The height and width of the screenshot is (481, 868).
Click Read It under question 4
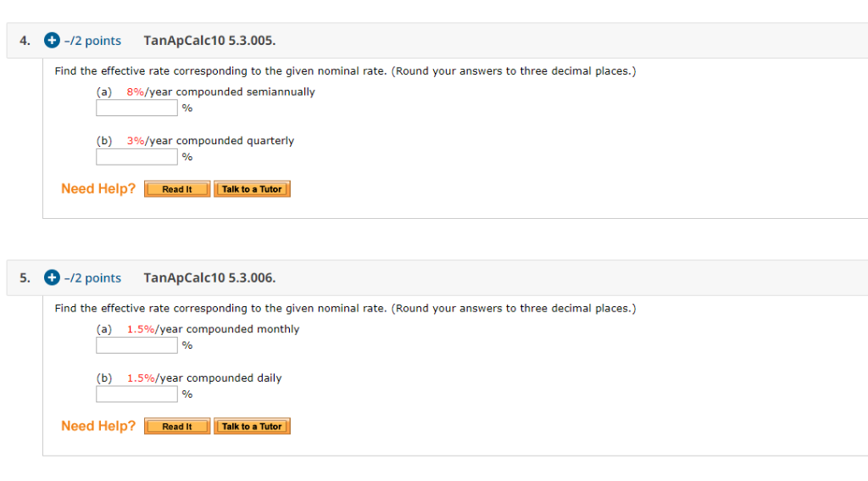[x=177, y=189]
